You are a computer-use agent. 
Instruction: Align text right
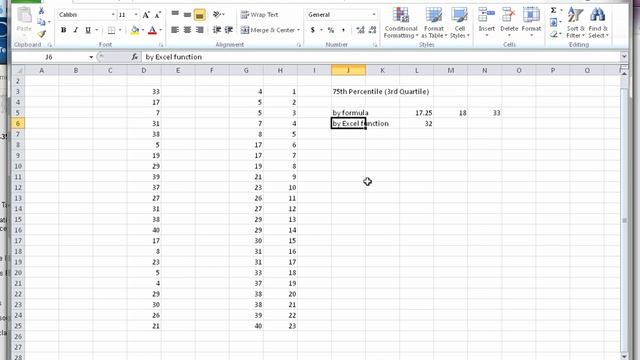200,30
